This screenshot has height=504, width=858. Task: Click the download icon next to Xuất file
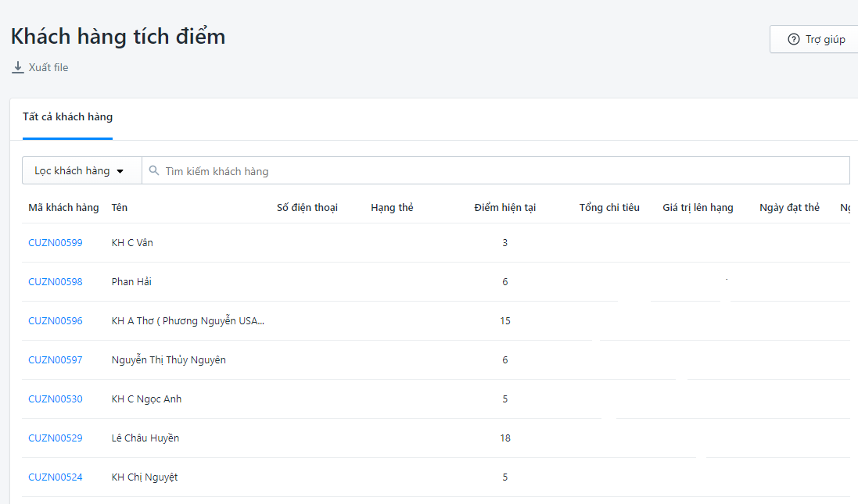click(18, 67)
